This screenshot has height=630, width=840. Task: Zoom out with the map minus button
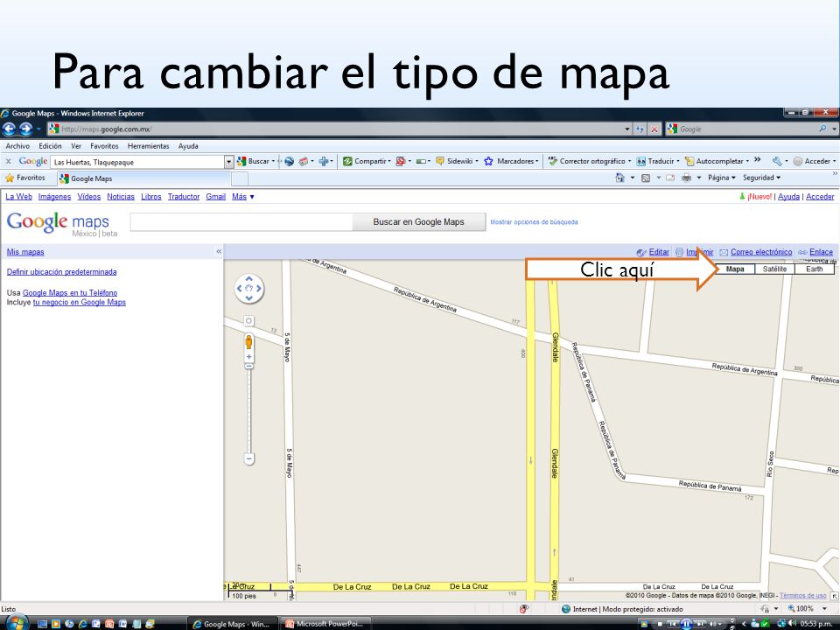(x=248, y=459)
